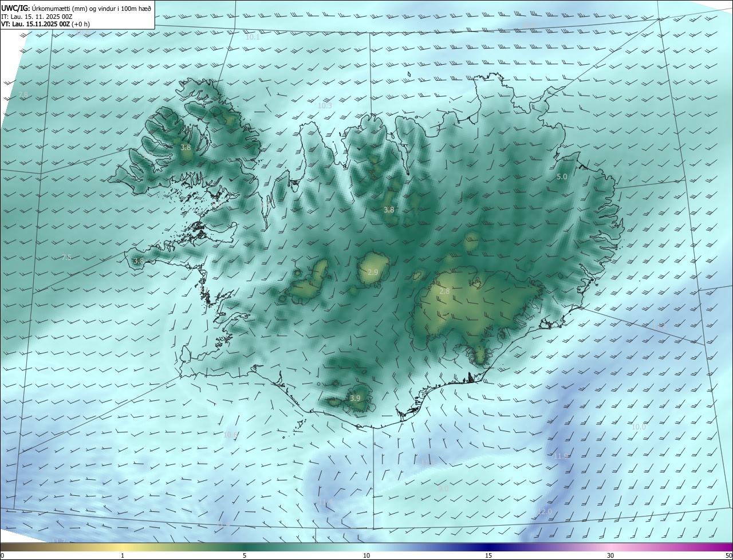733x560 pixels.
Task: Click the '15' tick on the colour scale
Action: [x=488, y=555]
